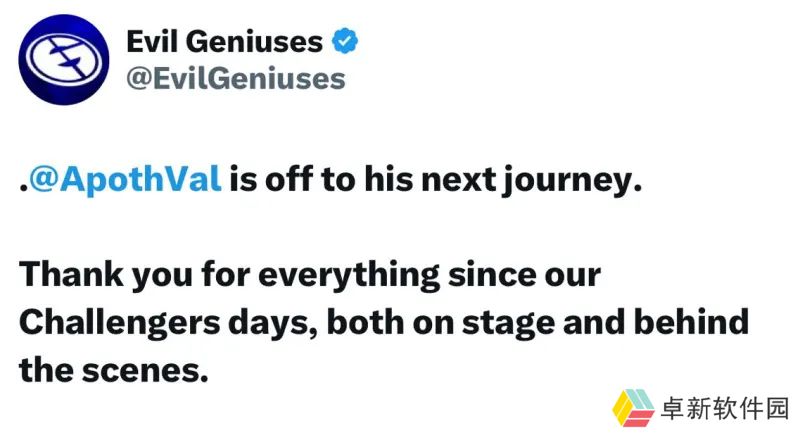Follow the @ApothVal mention link
Screen dimensions: 800x433
(126, 180)
